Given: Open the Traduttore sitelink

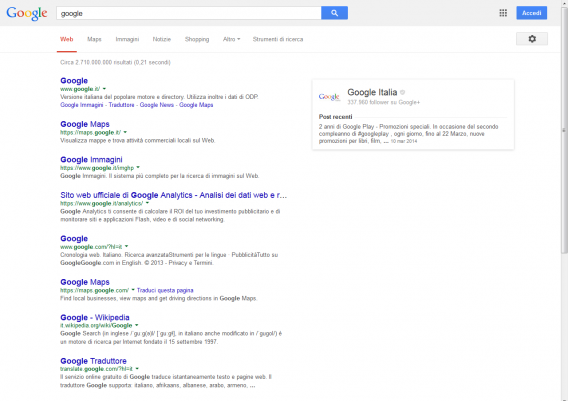Looking at the screenshot, I should (x=121, y=105).
